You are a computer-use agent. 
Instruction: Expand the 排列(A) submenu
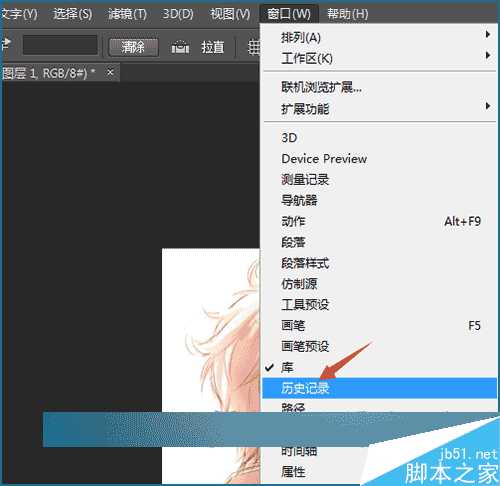point(380,37)
